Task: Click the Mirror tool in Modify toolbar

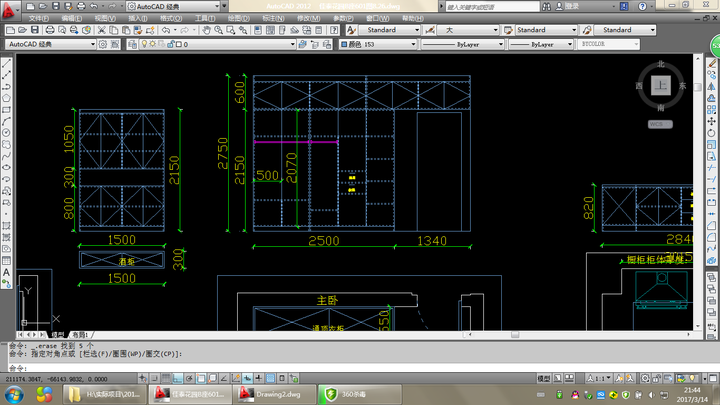Action: [712, 86]
